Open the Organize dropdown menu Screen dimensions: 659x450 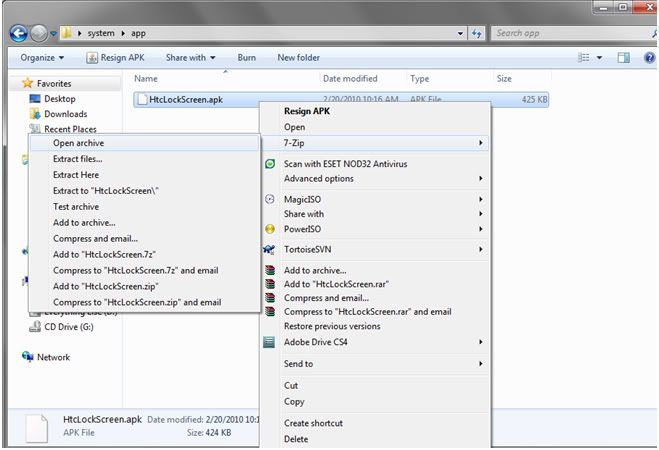click(43, 58)
